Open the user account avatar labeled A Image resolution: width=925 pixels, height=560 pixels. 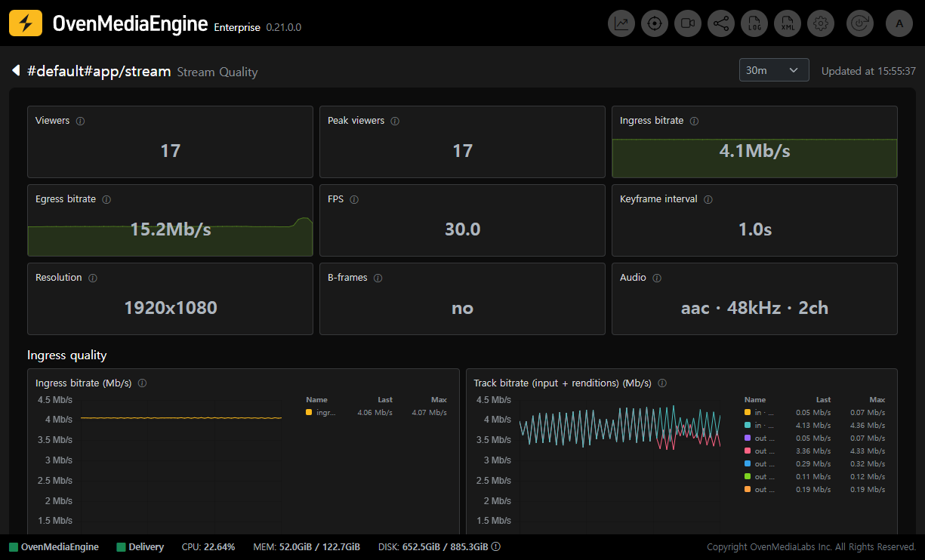pyautogui.click(x=899, y=23)
